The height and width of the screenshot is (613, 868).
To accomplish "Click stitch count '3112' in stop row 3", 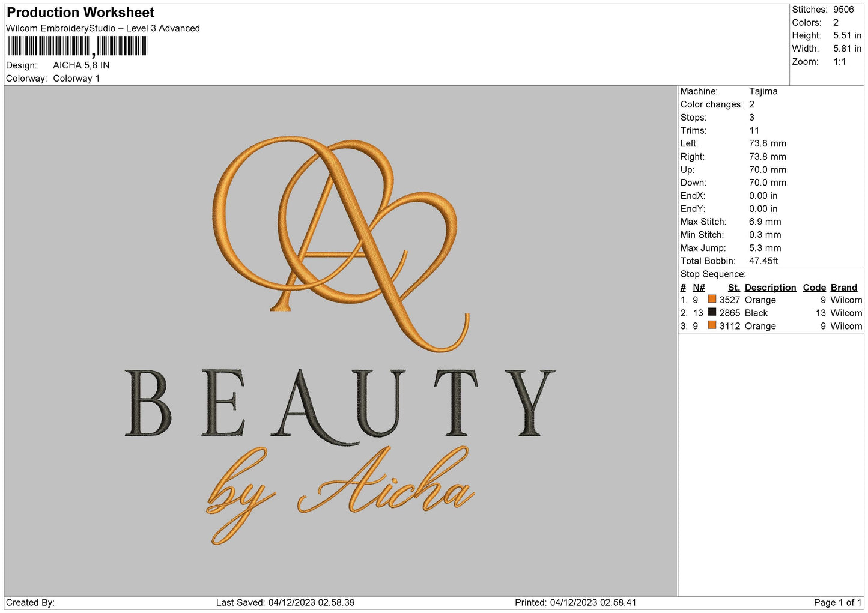I will click(730, 326).
